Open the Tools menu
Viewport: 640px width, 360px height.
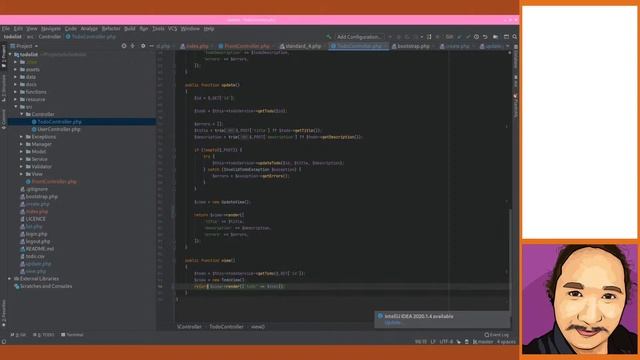[x=158, y=29]
